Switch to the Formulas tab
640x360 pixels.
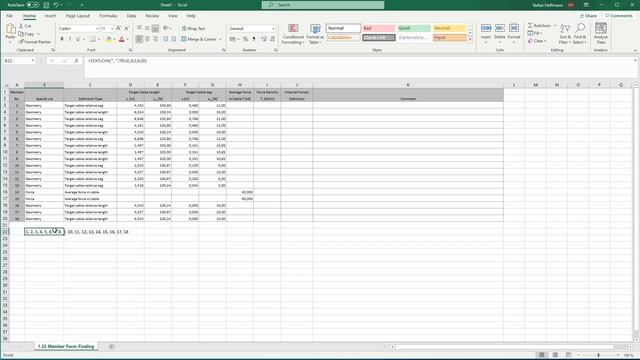click(108, 16)
